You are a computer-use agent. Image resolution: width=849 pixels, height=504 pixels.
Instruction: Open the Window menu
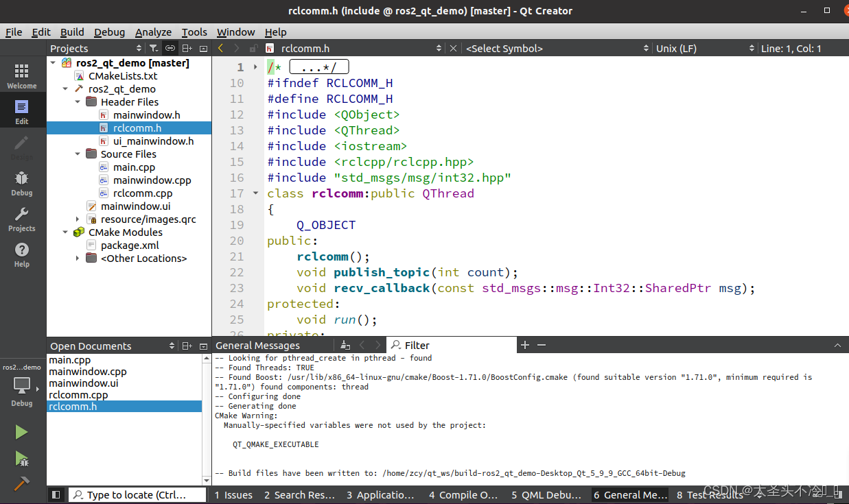[235, 32]
